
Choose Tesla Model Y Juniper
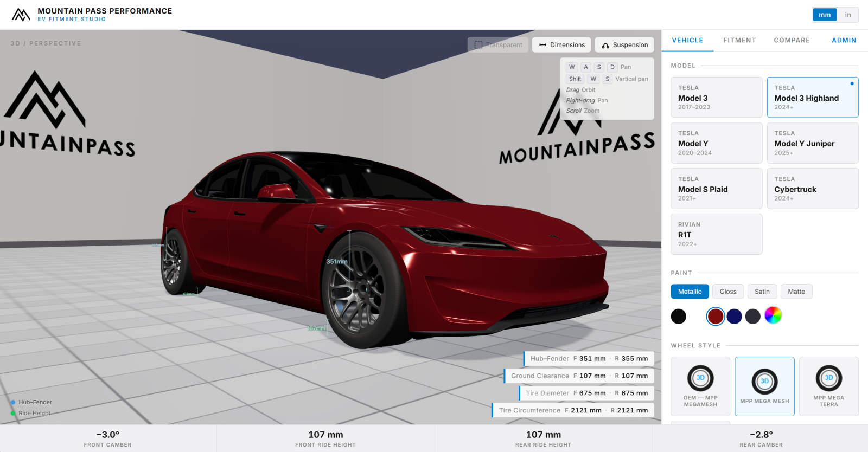pyautogui.click(x=813, y=143)
